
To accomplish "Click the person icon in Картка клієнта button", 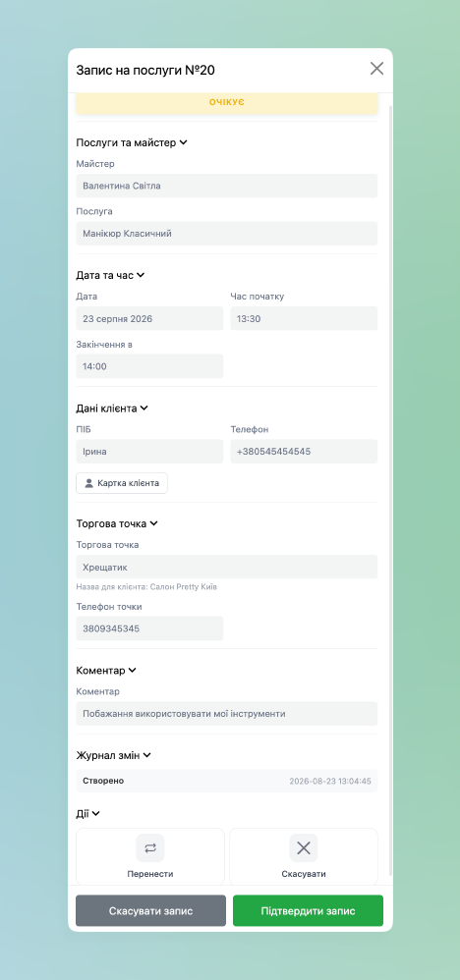I will point(88,483).
